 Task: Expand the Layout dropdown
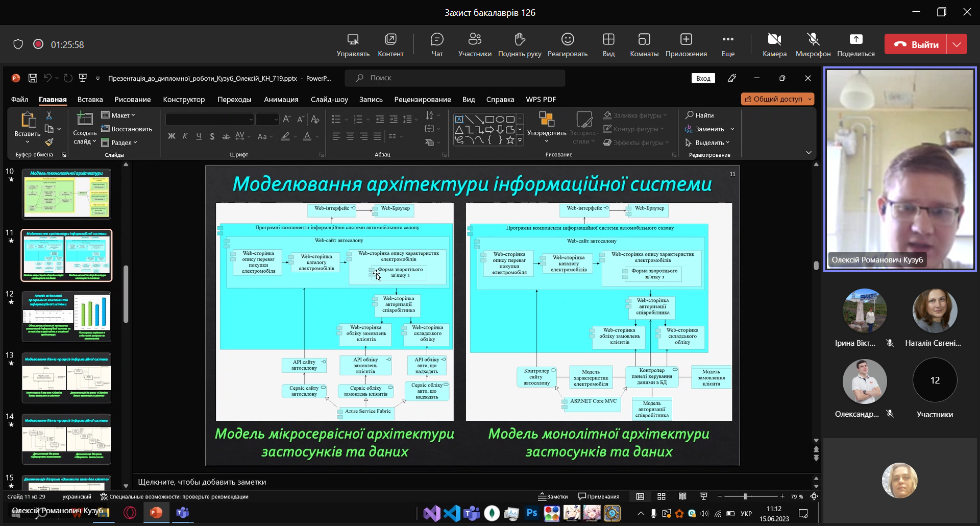pyautogui.click(x=119, y=115)
